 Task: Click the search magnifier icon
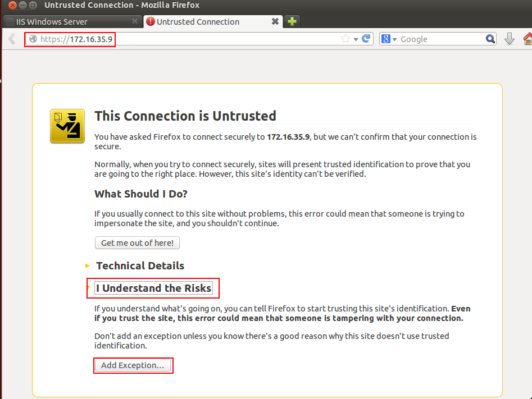[x=490, y=39]
